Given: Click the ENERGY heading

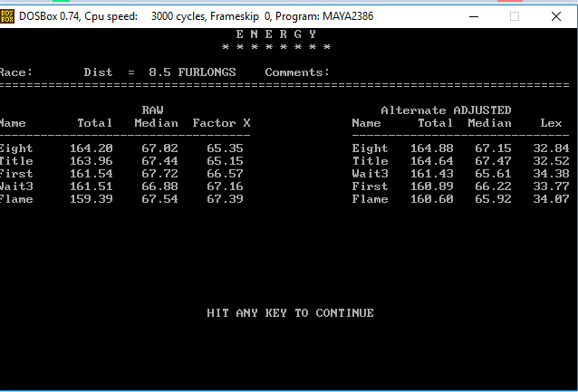Looking at the screenshot, I should (276, 34).
